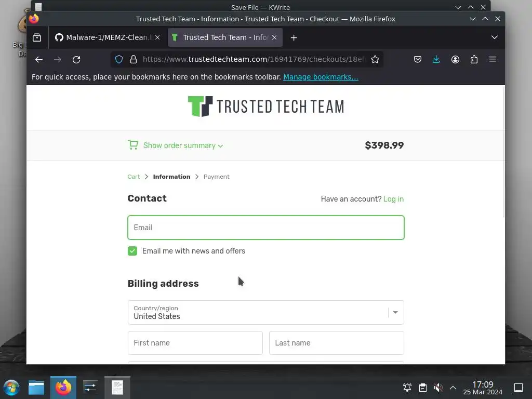Expand Show order summary
The height and width of the screenshot is (399, 532).
coord(183,145)
